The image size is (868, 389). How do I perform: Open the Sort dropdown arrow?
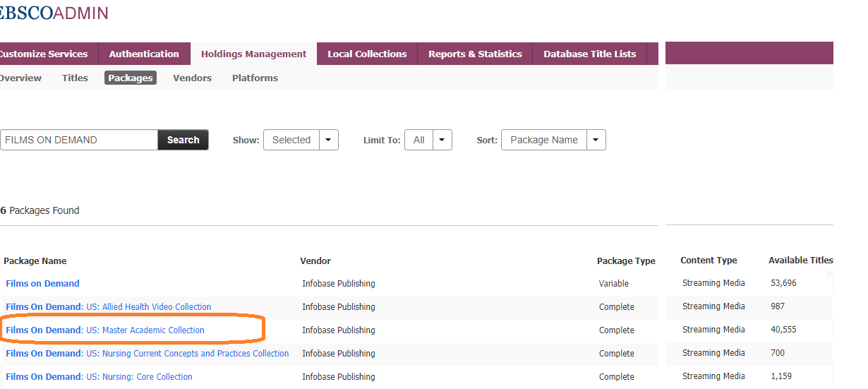(596, 140)
